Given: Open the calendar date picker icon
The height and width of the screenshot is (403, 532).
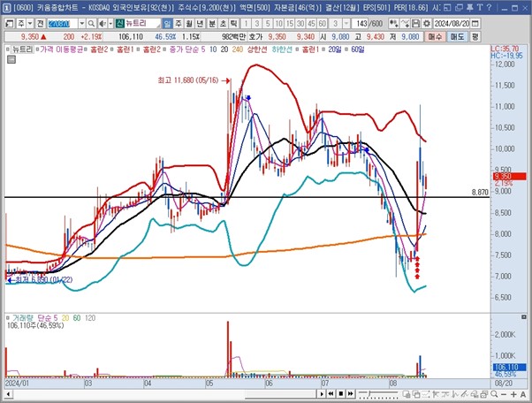Looking at the screenshot, I should point(475,23).
